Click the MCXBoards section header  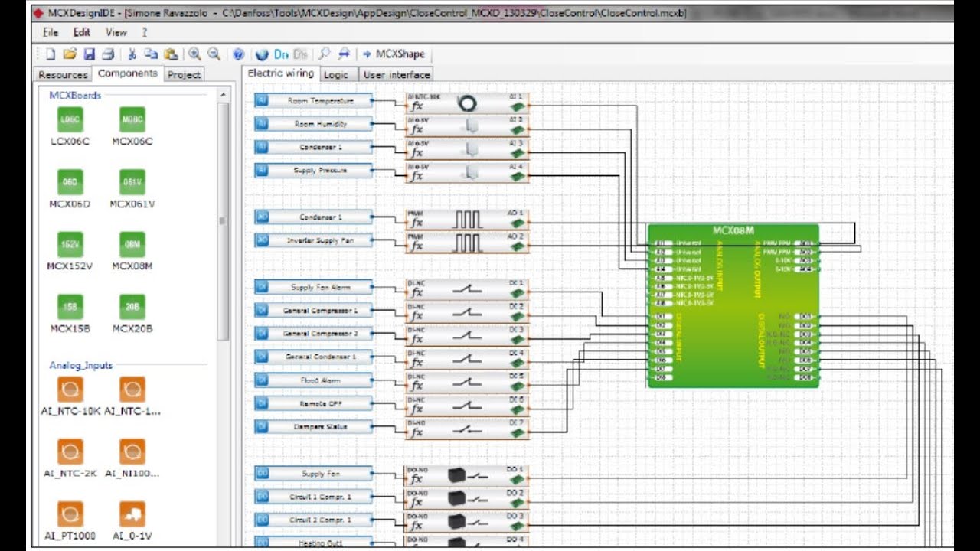tap(75, 96)
